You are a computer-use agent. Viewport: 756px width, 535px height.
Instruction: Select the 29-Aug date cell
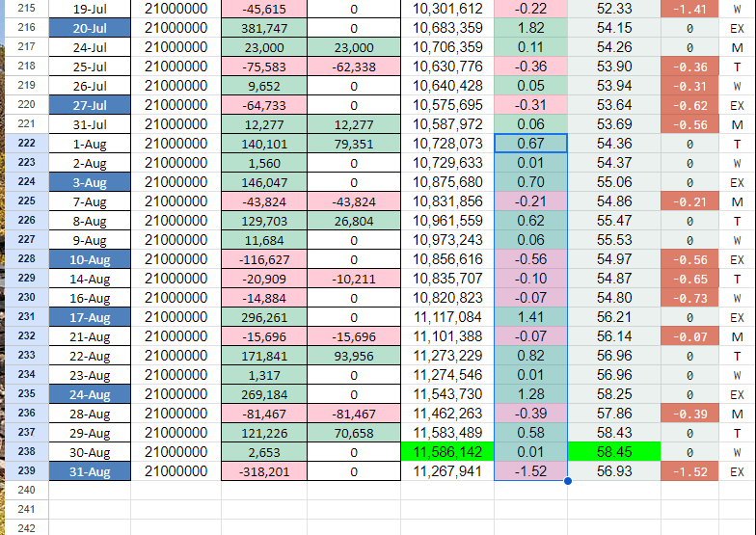point(90,433)
